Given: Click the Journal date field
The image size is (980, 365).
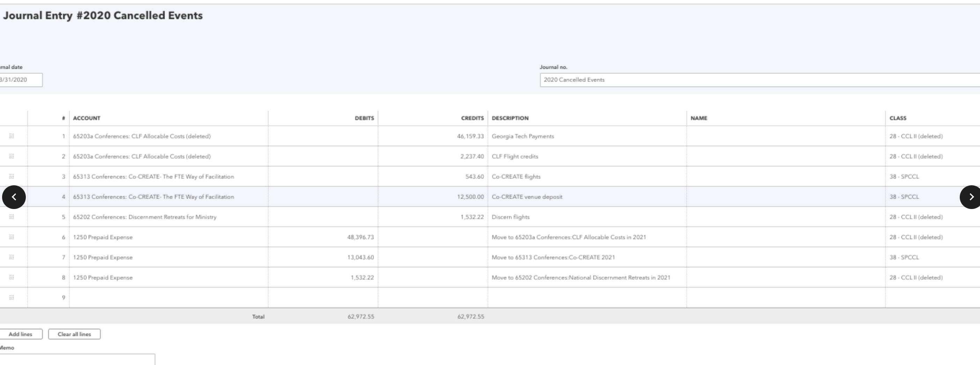Looking at the screenshot, I should [x=20, y=80].
